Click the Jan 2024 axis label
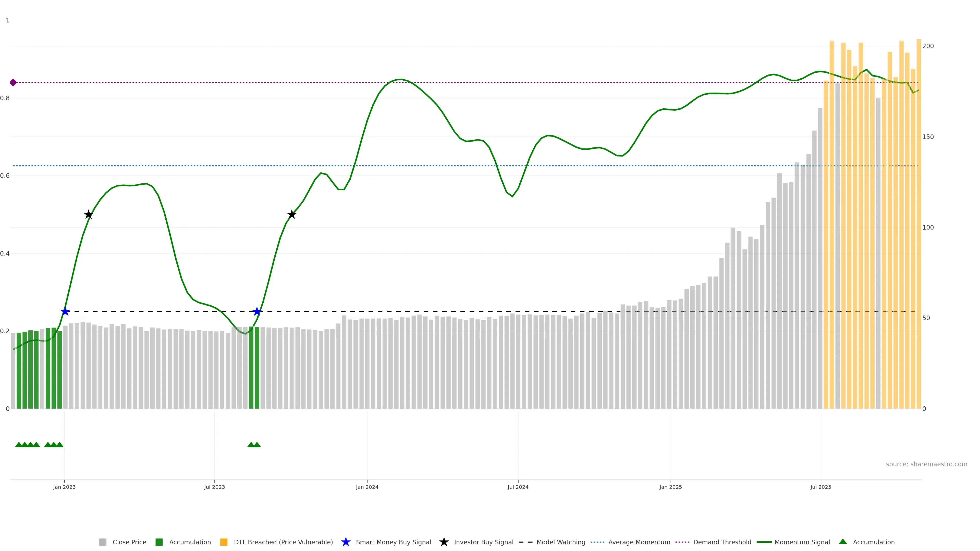Screen dimensions: 980x551 (367, 487)
